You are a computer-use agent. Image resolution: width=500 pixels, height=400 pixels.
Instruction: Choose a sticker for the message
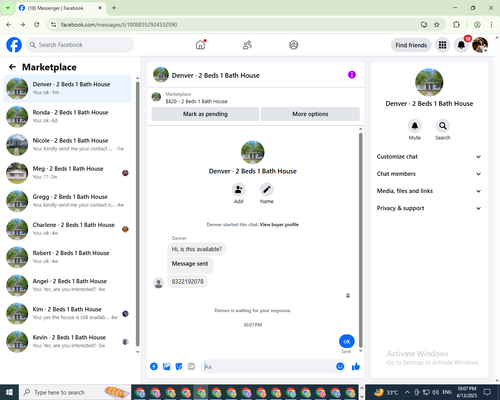point(179,367)
